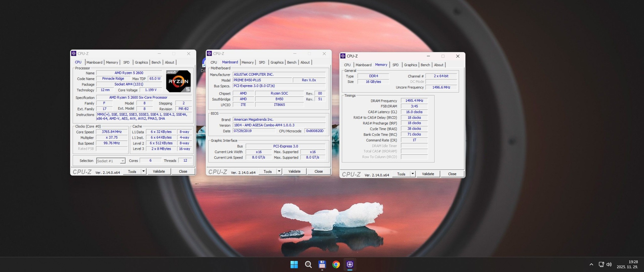This screenshot has height=272, width=644.
Task: Expand Tools dropdown arrow in Memory window
Action: (413, 174)
